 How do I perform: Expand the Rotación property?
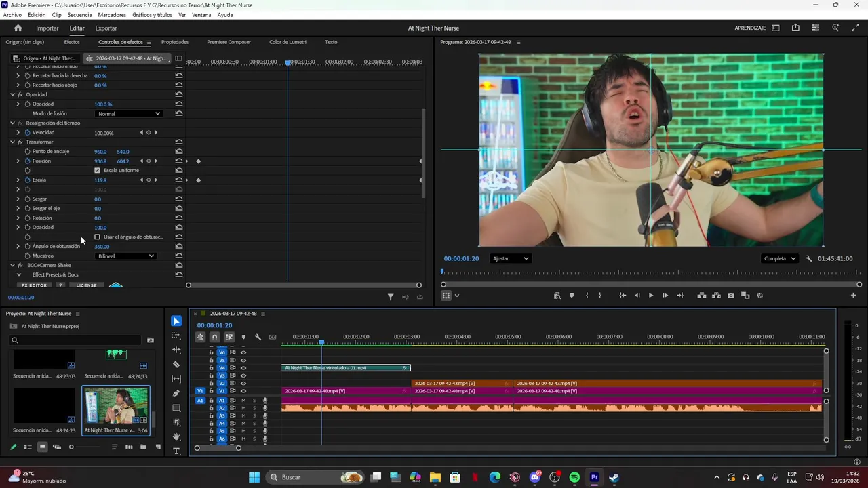(x=18, y=218)
